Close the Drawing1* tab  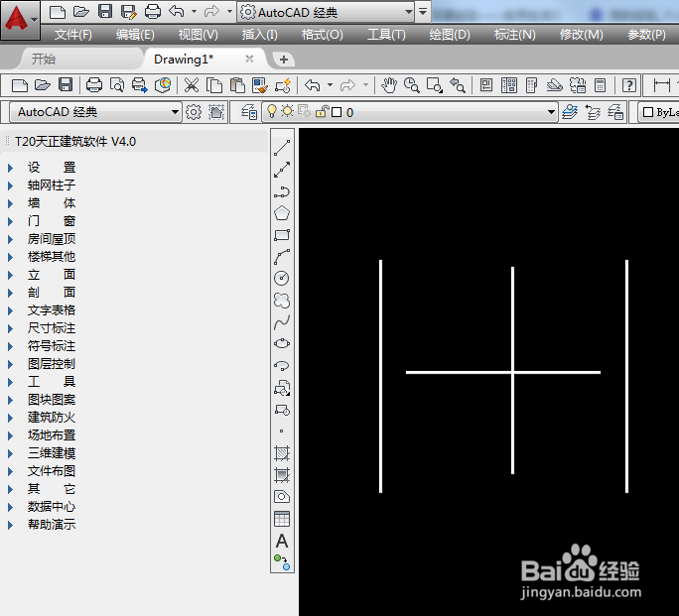(249, 59)
